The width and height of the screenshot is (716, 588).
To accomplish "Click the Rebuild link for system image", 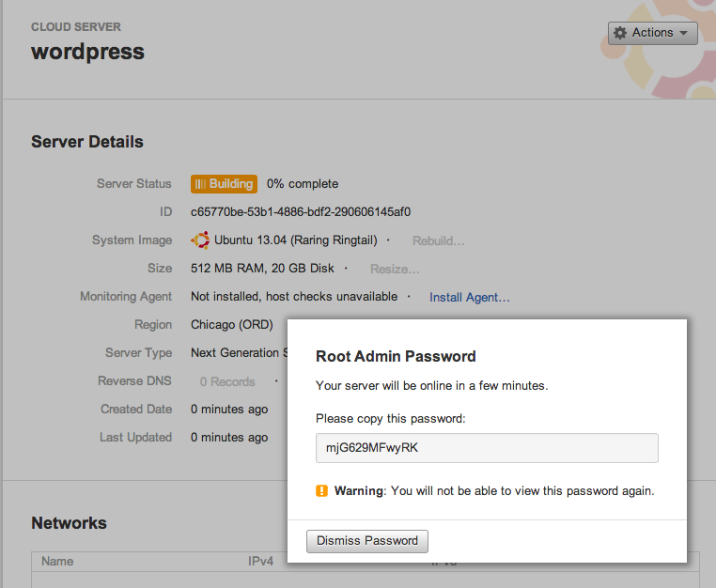I will [439, 240].
